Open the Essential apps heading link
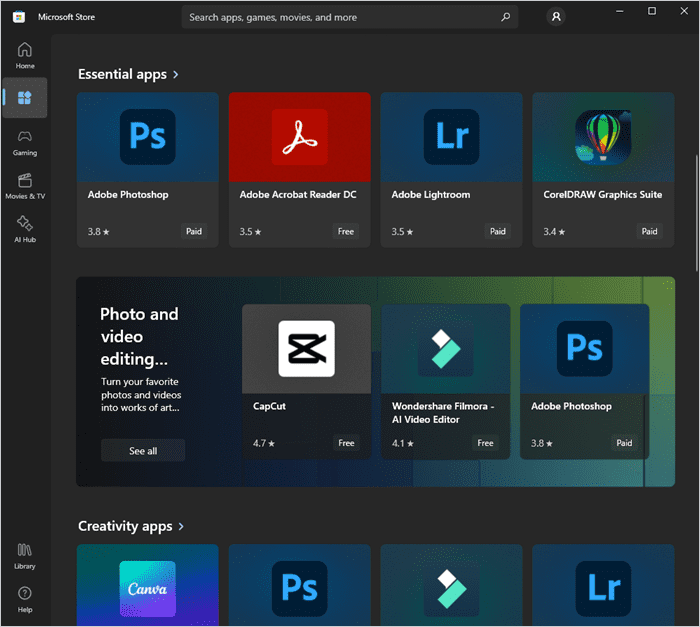The height and width of the screenshot is (627, 700). tap(122, 74)
